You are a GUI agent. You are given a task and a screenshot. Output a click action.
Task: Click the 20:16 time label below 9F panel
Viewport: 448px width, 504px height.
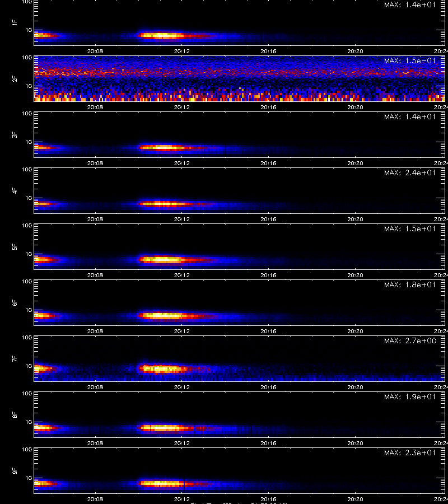click(269, 499)
